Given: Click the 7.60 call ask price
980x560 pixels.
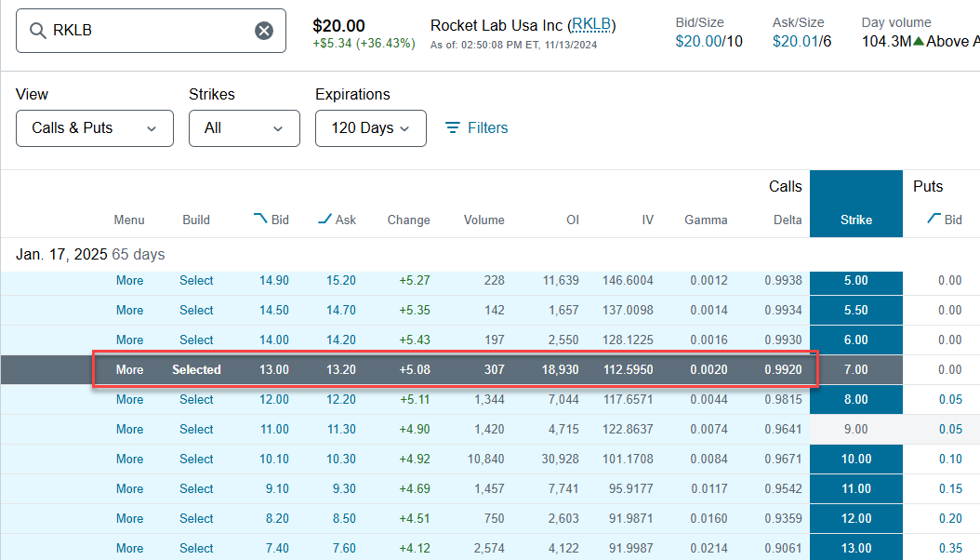Looking at the screenshot, I should coord(344,548).
